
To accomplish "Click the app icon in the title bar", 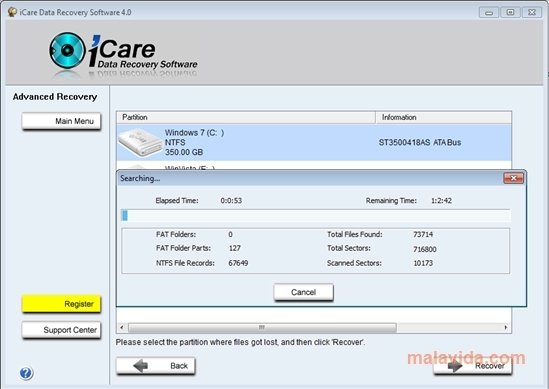I will click(x=12, y=12).
